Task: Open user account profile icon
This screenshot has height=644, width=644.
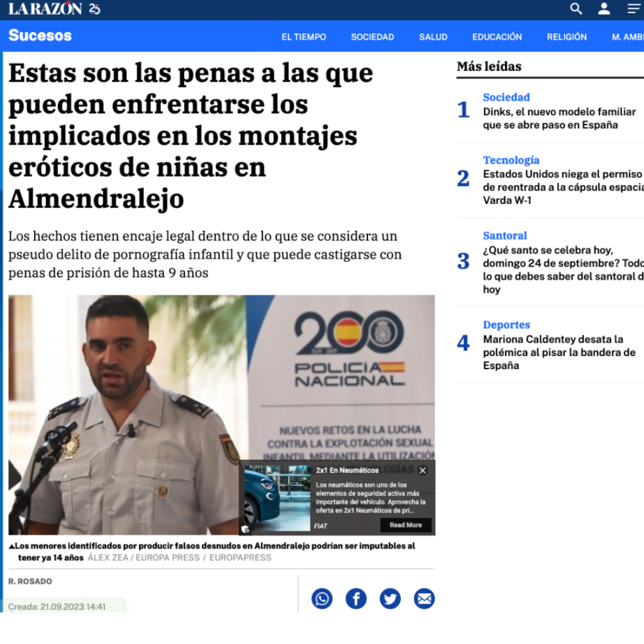Action: (604, 9)
